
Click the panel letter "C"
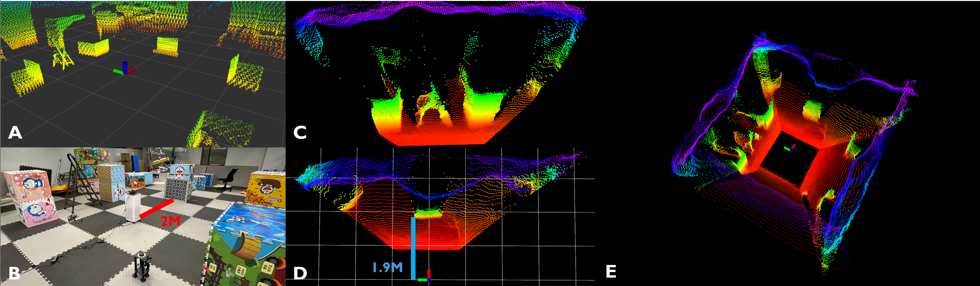pyautogui.click(x=300, y=132)
